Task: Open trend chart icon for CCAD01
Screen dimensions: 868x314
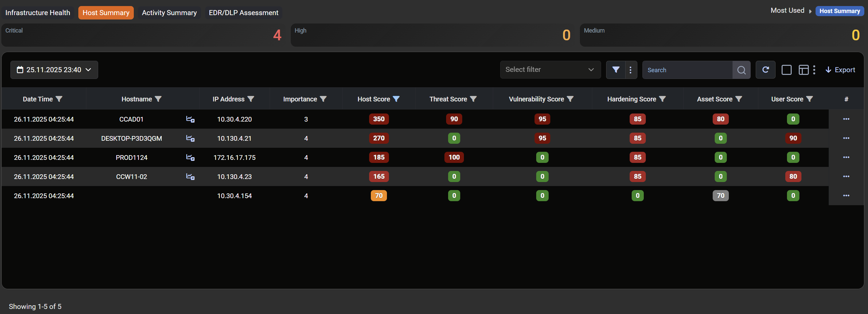Action: 190,119
